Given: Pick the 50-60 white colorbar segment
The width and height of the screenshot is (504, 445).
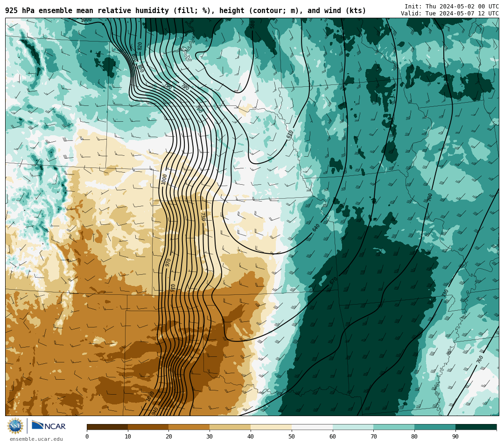Looking at the screenshot, I should click(312, 427).
